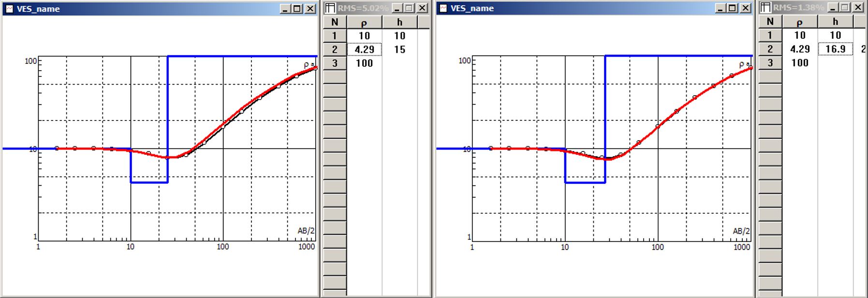Select layer 1 h cell in RMS=5.02% table
This screenshot has width=868, height=298.
[x=400, y=36]
